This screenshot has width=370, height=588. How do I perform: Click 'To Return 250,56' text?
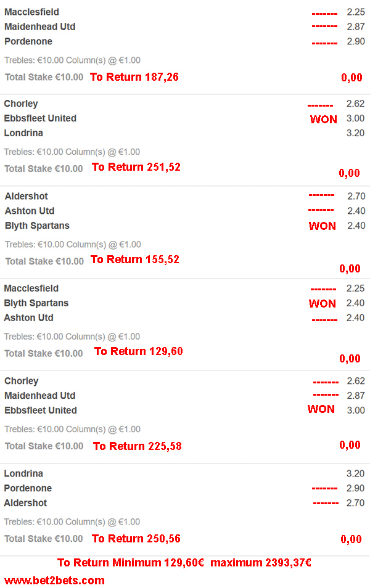pos(136,539)
